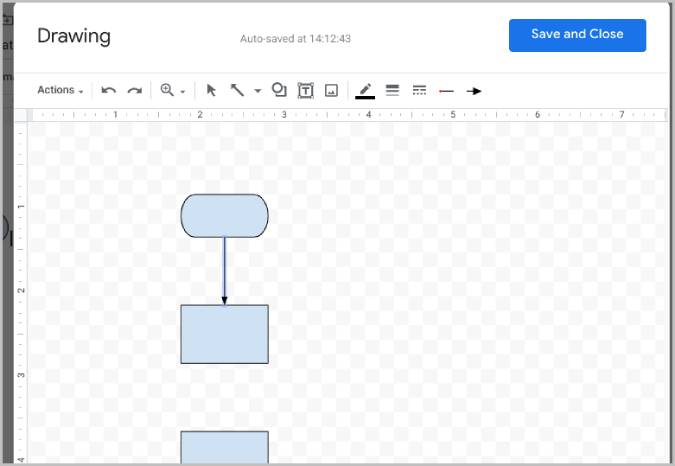Click the Undo arrow
Screen dimensions: 675x466
click(109, 90)
